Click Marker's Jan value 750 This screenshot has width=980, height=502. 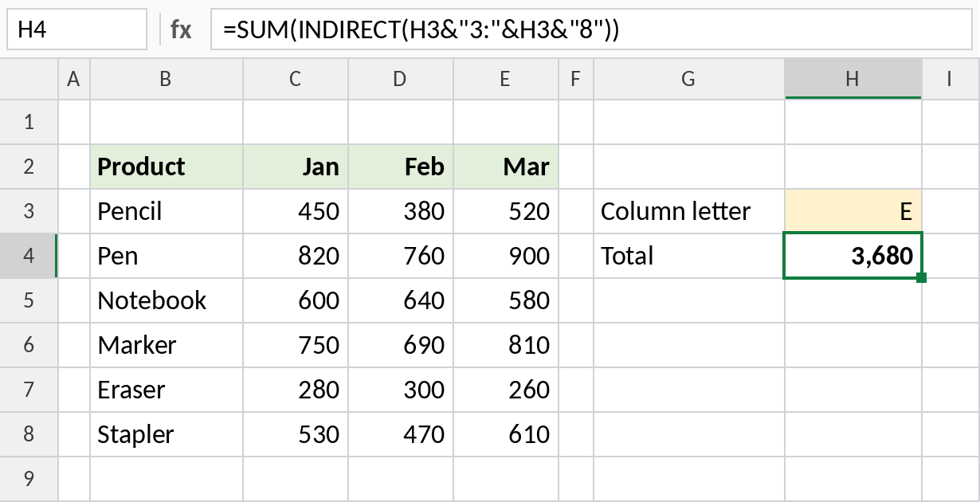[x=296, y=345]
